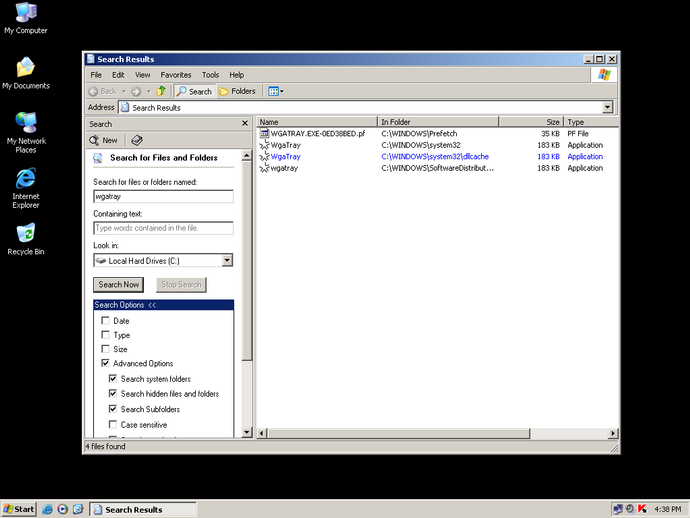Click search pane scrollbar up arrow
The image size is (690, 518).
coord(246,155)
